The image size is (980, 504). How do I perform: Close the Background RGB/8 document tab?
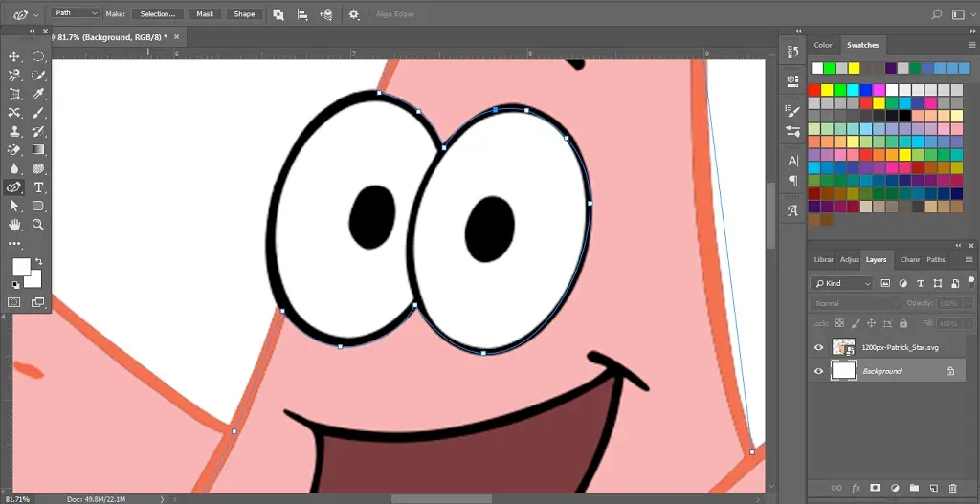coord(176,37)
